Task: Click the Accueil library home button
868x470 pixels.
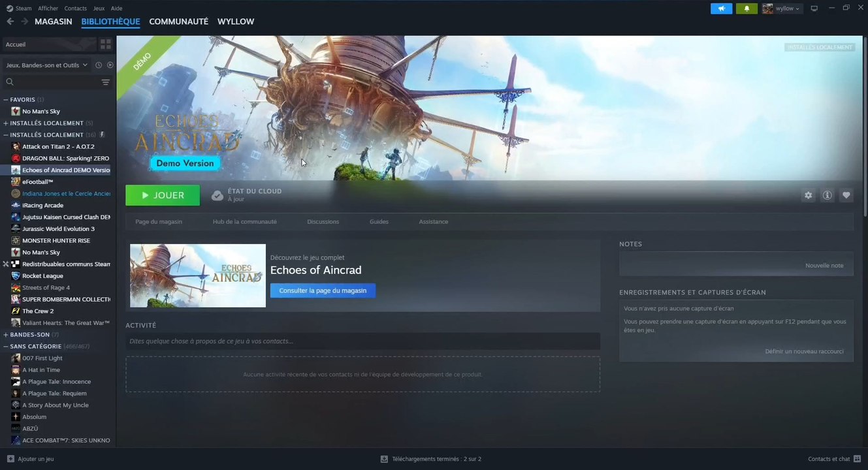Action: pyautogui.click(x=50, y=44)
